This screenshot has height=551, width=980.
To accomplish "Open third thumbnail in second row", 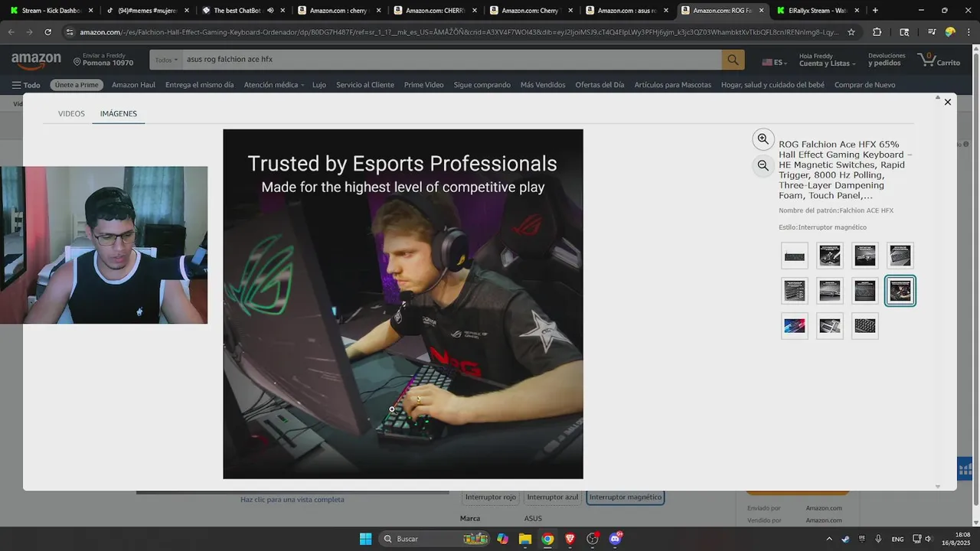I will [x=865, y=291].
